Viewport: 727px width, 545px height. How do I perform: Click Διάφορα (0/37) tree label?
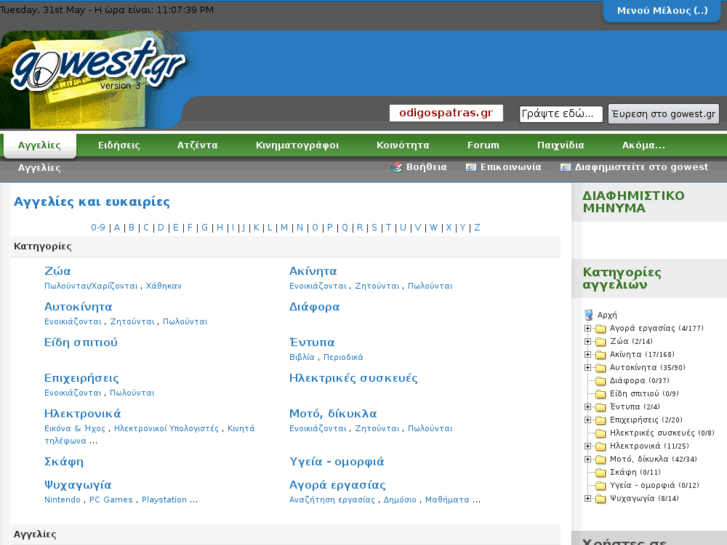click(639, 381)
